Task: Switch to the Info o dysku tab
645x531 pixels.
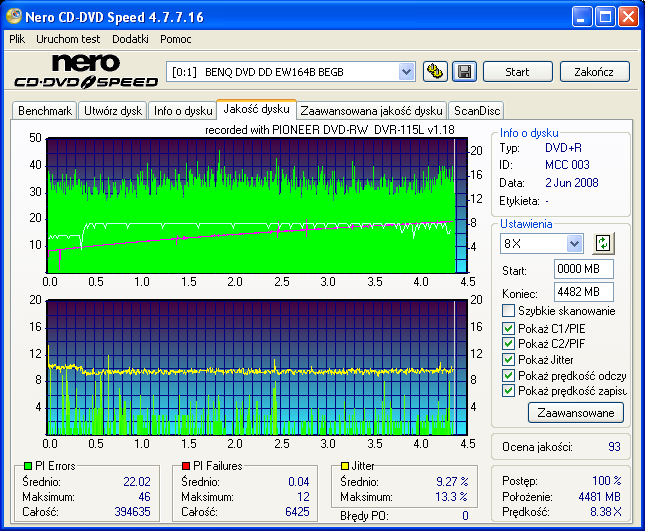Action: (183, 111)
